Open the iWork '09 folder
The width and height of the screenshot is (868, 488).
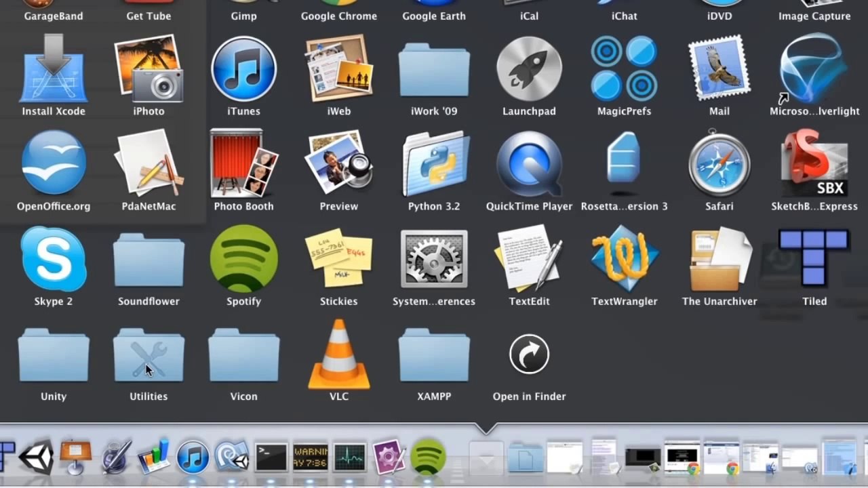point(434,69)
